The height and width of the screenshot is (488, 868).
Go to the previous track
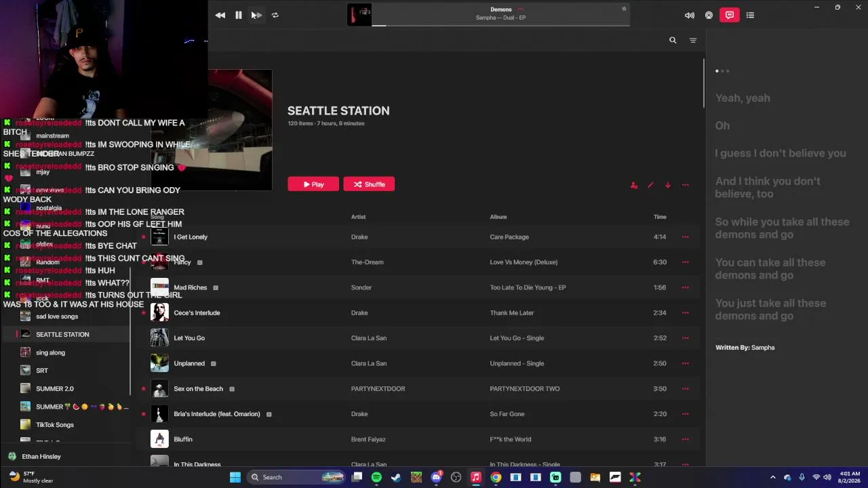tap(220, 15)
